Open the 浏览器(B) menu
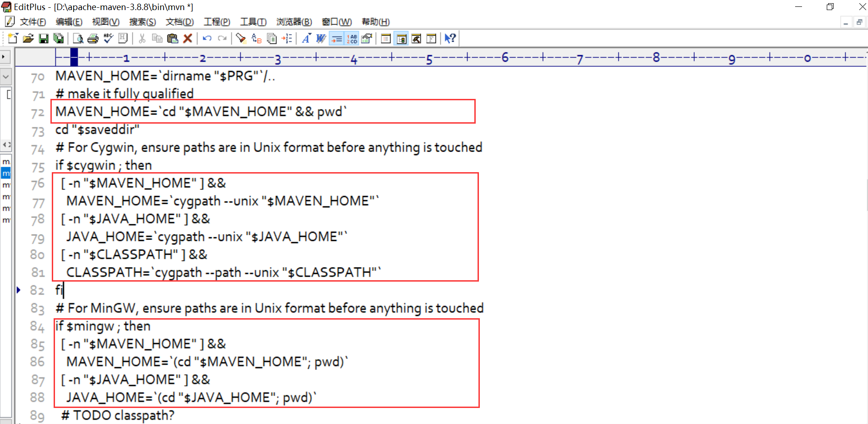 tap(294, 22)
